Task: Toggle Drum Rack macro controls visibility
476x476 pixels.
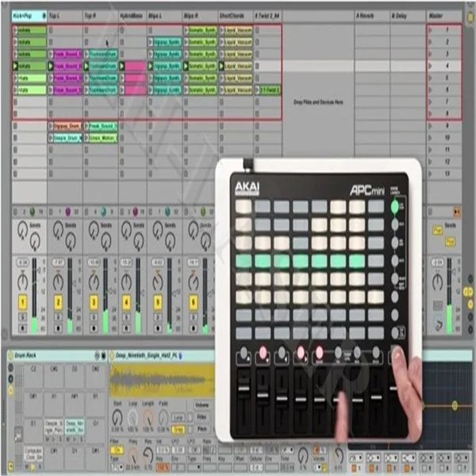Action: click(10, 368)
